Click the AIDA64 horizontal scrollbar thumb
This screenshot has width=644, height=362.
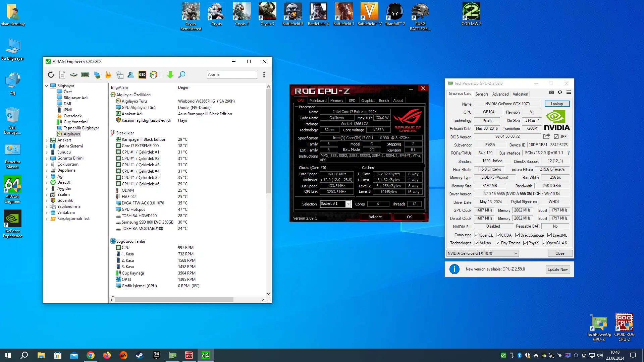pyautogui.click(x=174, y=300)
